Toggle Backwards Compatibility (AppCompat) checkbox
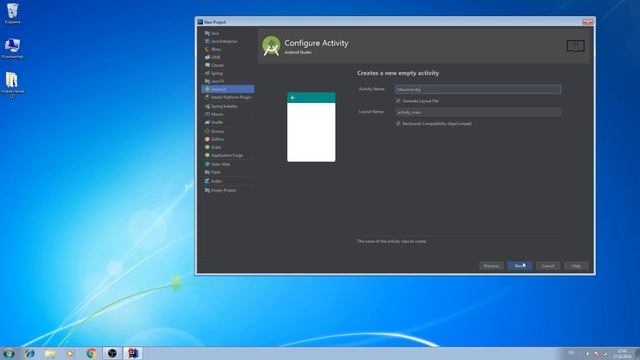Viewport: 640px width, 360px height. coord(398,123)
